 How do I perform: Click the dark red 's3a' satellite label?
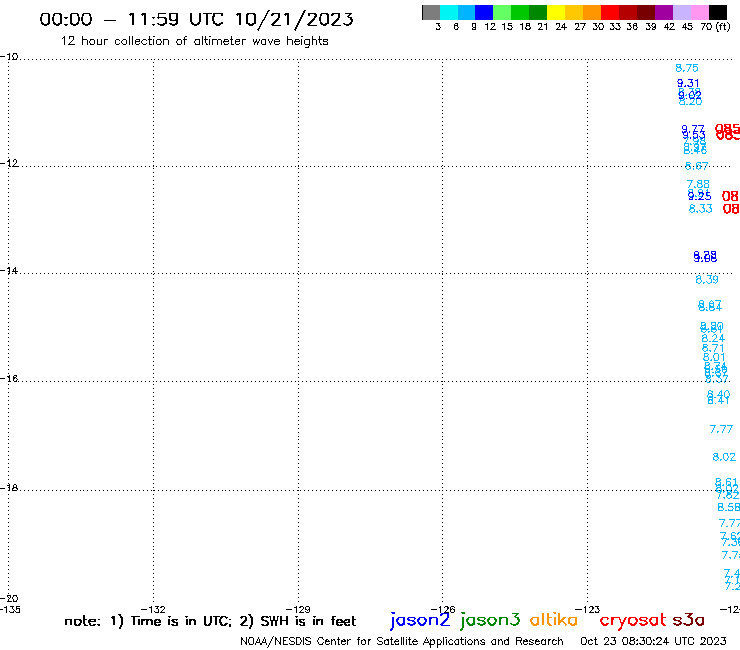click(688, 620)
